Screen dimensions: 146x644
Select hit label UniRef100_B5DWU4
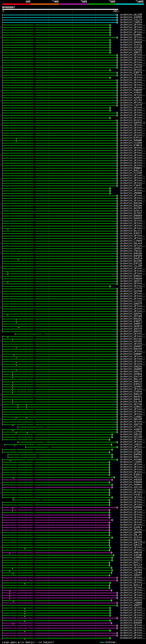[131, 168]
